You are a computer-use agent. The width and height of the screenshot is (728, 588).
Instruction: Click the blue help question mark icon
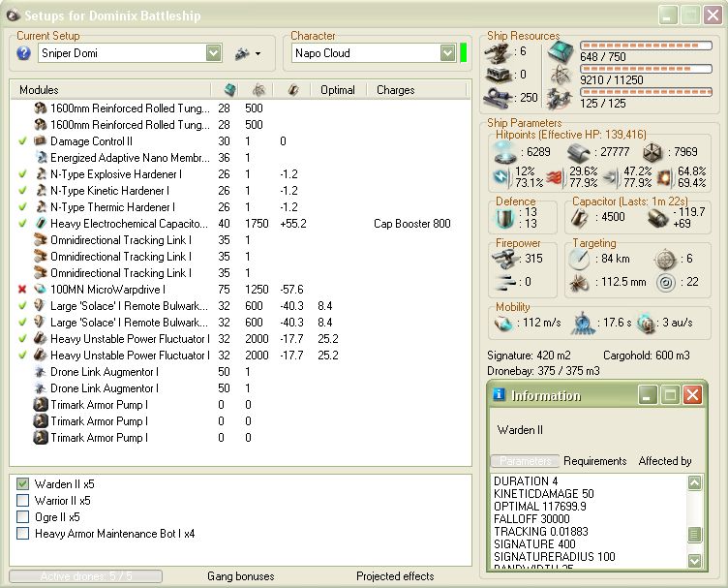24,53
